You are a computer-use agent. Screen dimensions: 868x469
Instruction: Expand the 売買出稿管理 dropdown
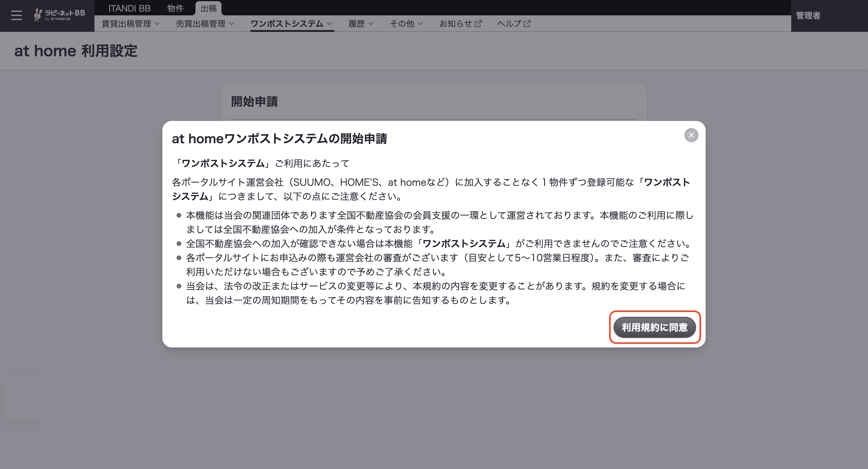(x=205, y=24)
